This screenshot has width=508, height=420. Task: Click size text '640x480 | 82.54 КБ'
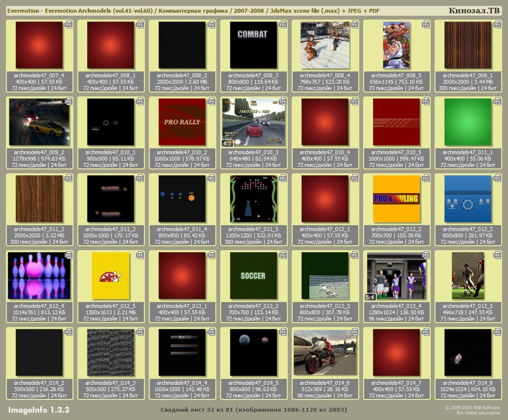[254, 159]
